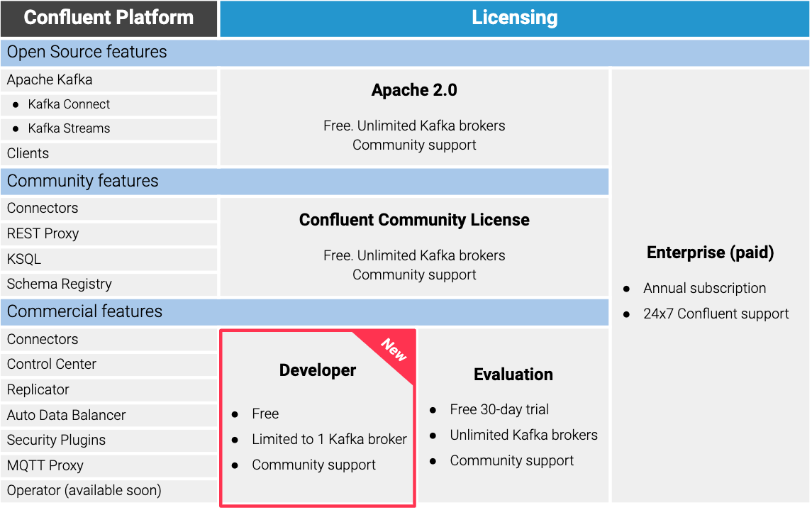The width and height of the screenshot is (812, 510).
Task: Click the 'Control Center' row
Action: click(x=109, y=365)
